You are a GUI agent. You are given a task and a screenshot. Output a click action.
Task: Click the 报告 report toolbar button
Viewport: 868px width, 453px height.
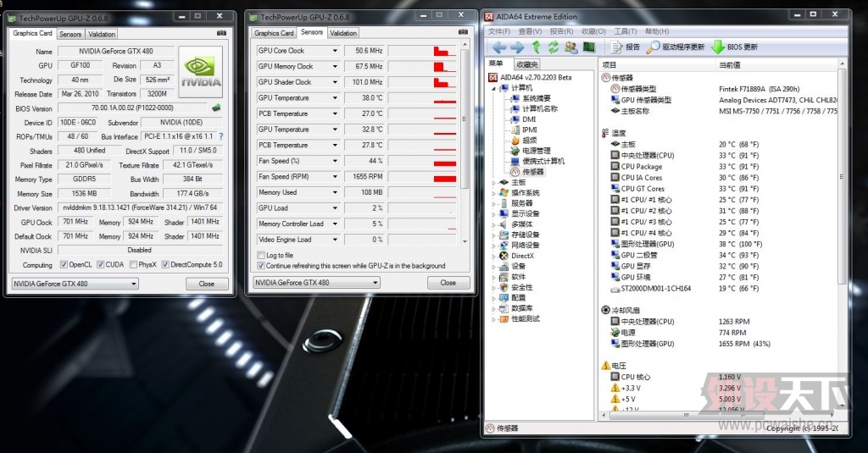[x=626, y=47]
